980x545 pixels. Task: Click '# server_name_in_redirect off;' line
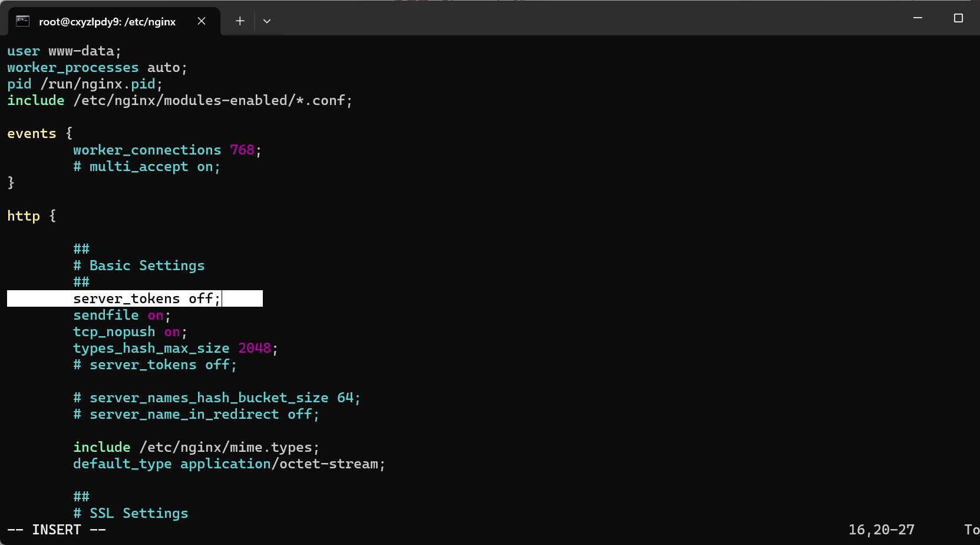[196, 415]
